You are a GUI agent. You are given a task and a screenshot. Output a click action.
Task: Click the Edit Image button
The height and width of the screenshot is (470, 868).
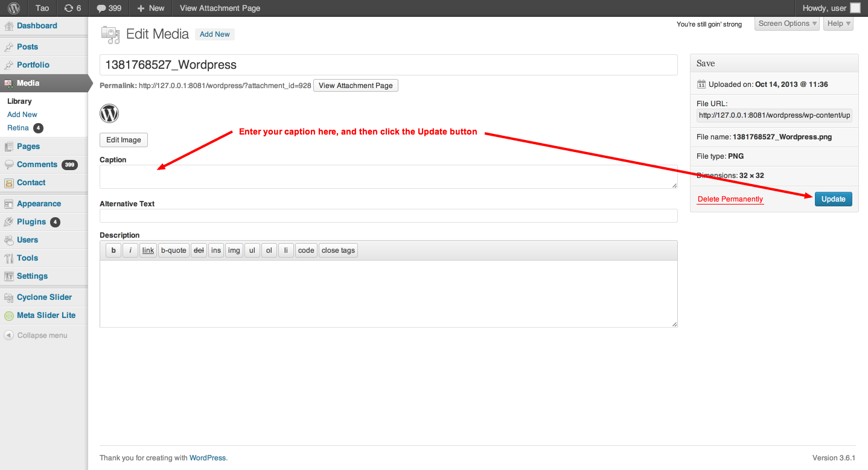click(x=123, y=140)
